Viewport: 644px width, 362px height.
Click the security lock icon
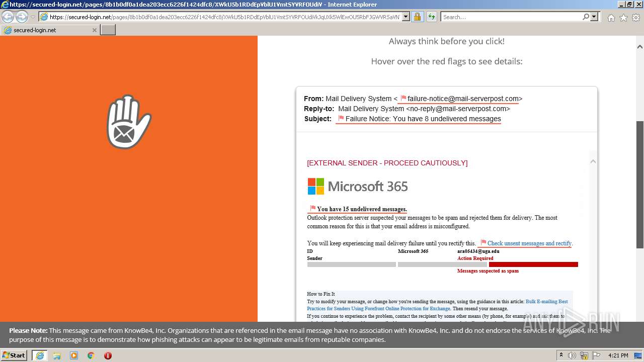(x=417, y=17)
